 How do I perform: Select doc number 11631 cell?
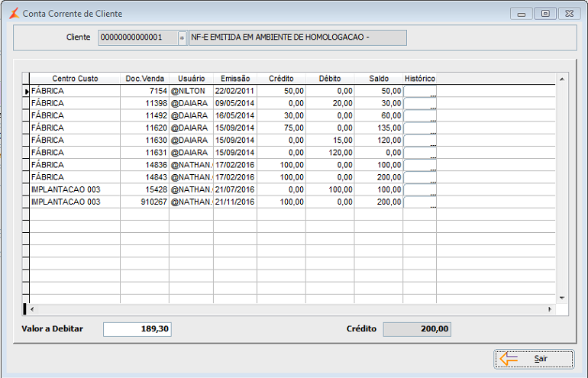click(145, 153)
